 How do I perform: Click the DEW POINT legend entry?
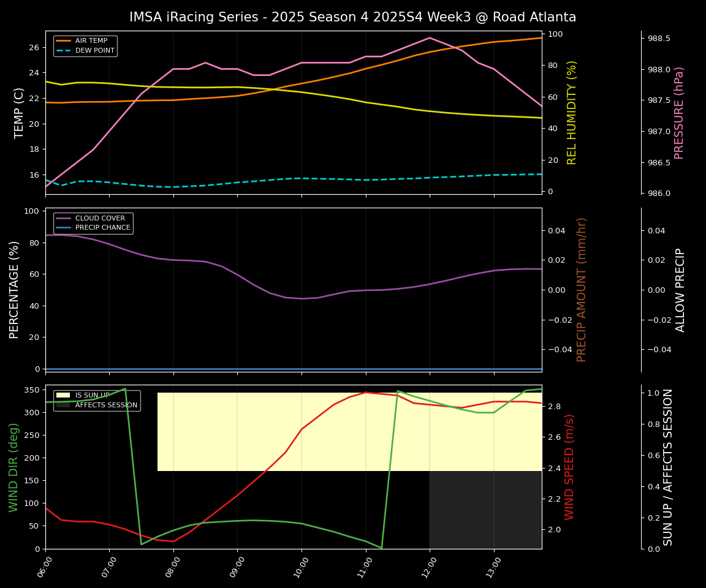(94, 50)
